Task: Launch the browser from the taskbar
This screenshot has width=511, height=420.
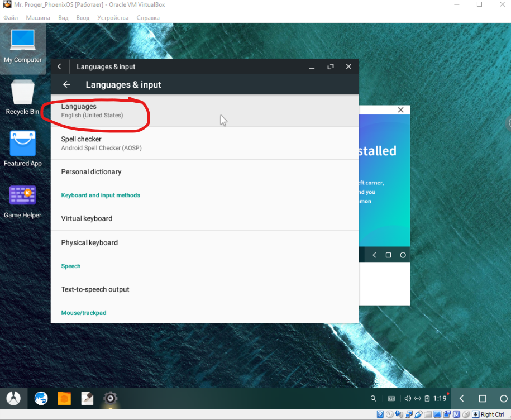Action: [x=41, y=398]
